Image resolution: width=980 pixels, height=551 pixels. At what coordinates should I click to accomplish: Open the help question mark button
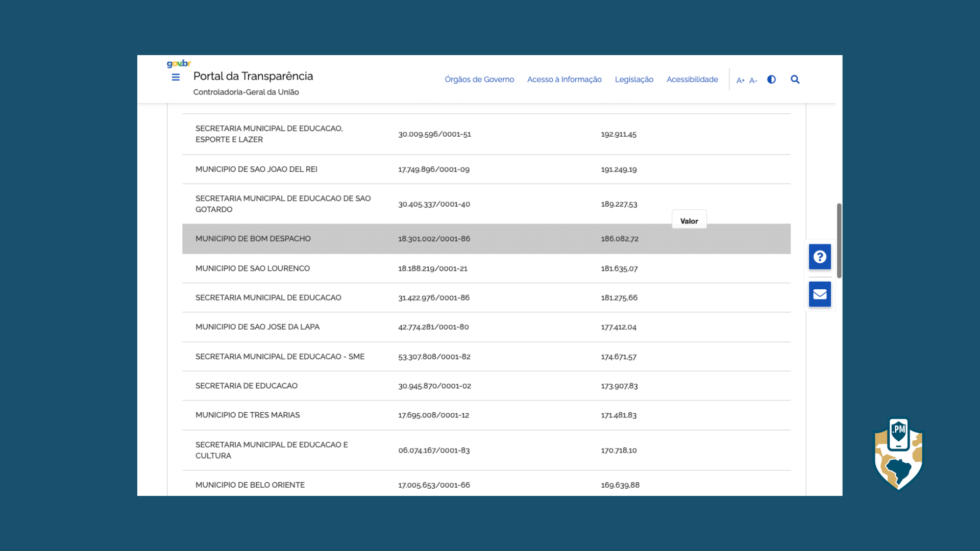820,257
